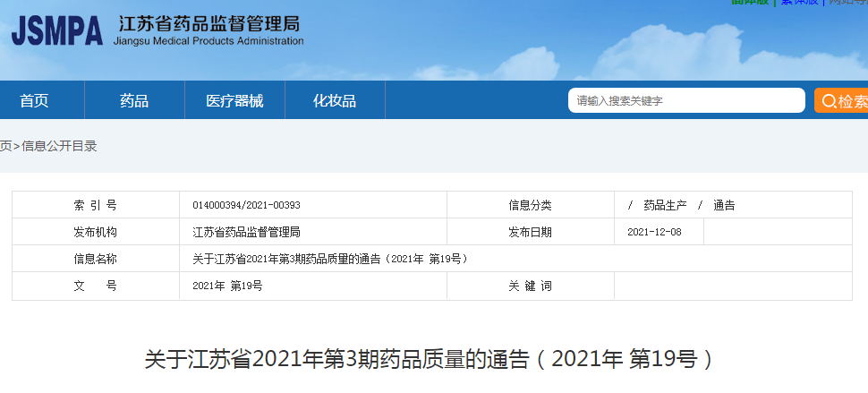Image resolution: width=868 pixels, height=393 pixels.
Task: Click publisher value 江苏省药品监督管理局 in table
Action: 246,233
